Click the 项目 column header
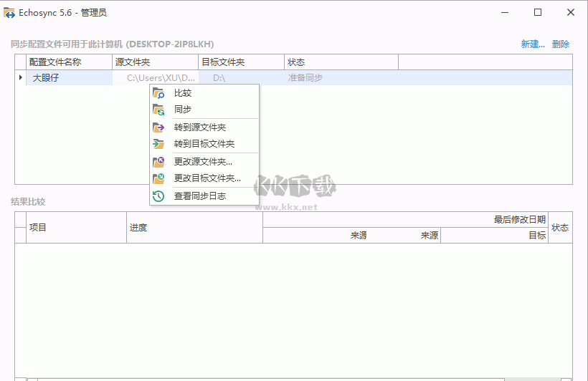 (x=76, y=228)
